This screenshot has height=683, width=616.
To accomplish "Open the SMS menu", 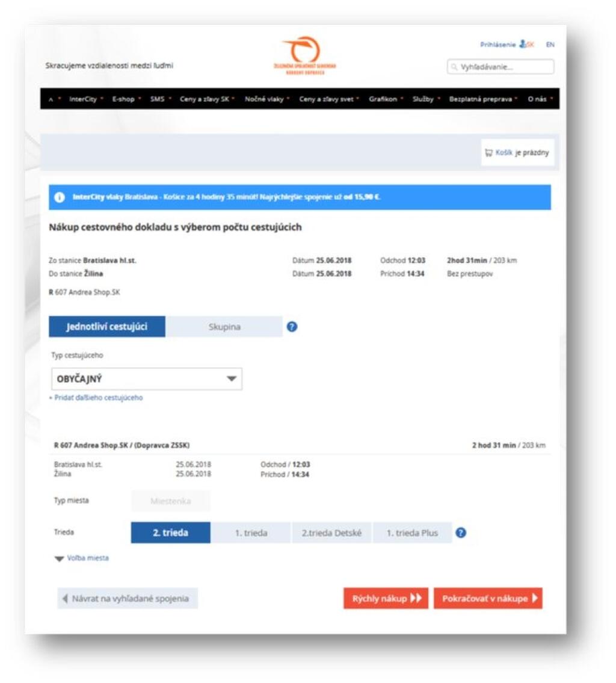I will point(160,99).
